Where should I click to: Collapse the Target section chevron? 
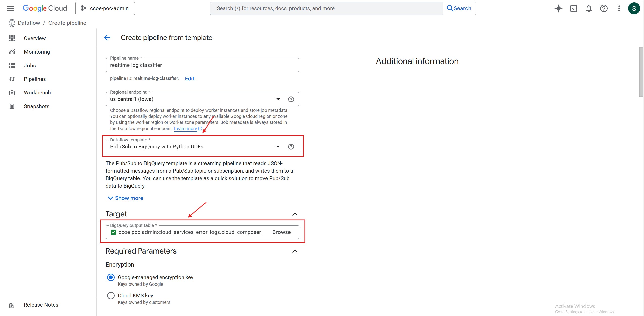pyautogui.click(x=295, y=214)
